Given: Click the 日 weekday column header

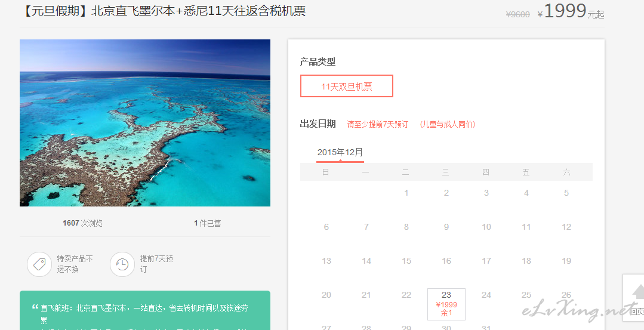Looking at the screenshot, I should (326, 172).
